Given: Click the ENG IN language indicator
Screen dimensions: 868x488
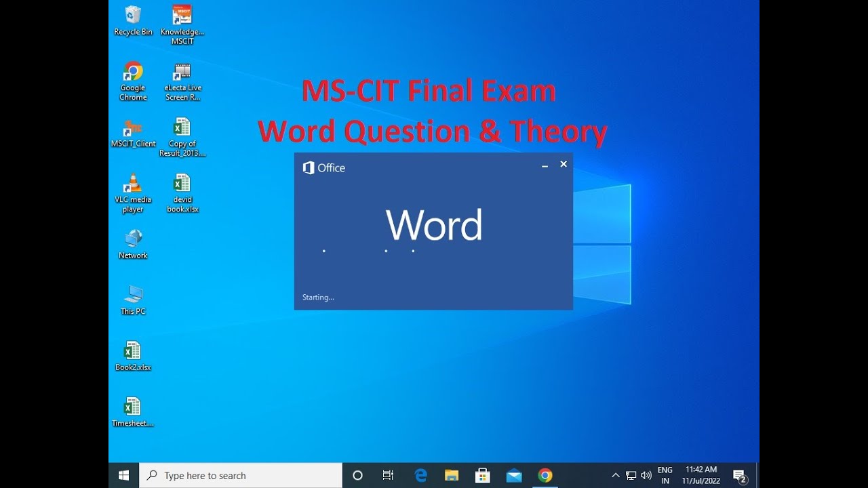Looking at the screenshot, I should pyautogui.click(x=665, y=476).
